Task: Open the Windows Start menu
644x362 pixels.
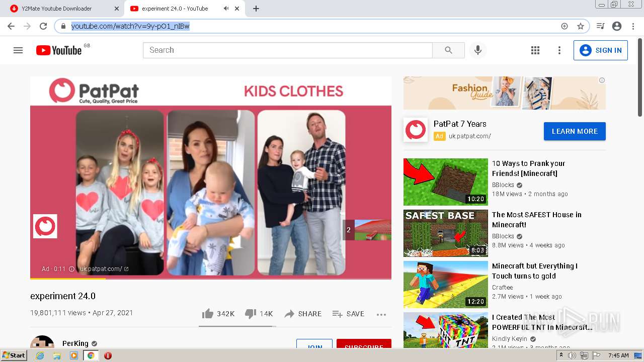Action: pos(14,355)
